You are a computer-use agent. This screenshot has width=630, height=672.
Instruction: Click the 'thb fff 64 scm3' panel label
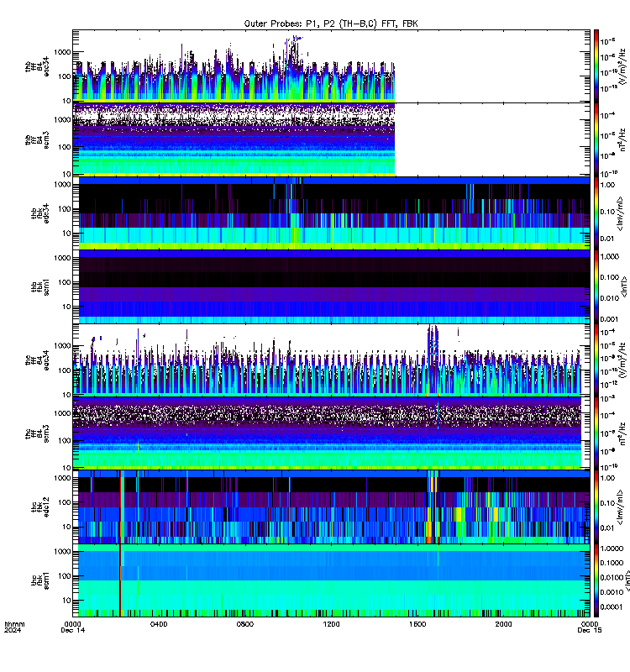[37, 140]
